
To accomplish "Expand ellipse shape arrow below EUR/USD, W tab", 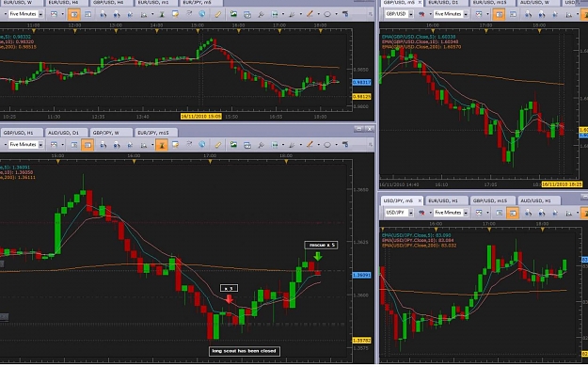I will (x=336, y=14).
